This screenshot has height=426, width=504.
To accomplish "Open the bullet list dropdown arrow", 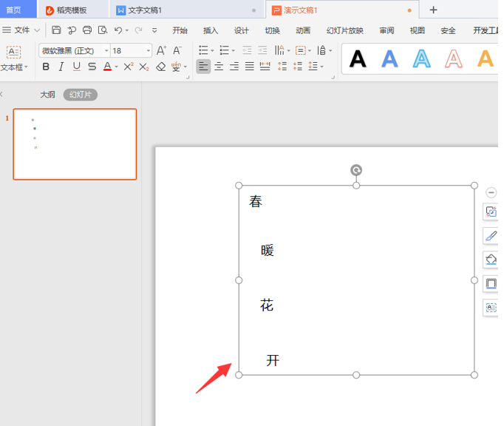I will coord(212,50).
